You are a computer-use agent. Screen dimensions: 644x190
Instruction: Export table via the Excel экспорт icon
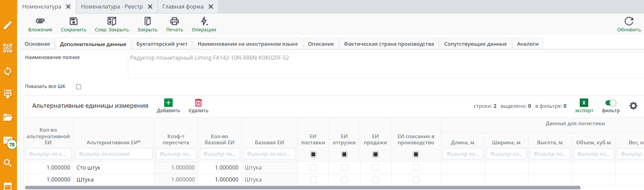(584, 103)
